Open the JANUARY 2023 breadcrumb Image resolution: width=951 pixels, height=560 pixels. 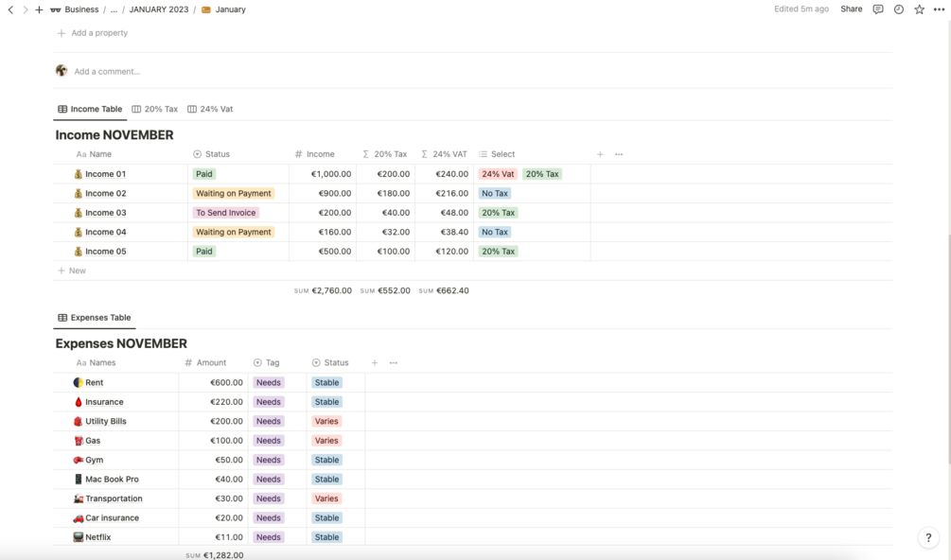point(159,9)
